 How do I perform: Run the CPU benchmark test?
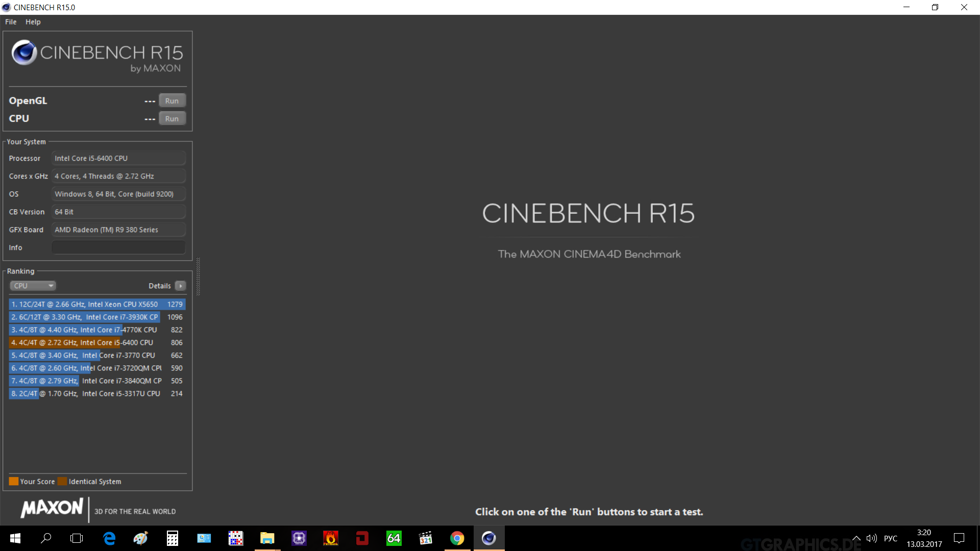[x=172, y=118]
